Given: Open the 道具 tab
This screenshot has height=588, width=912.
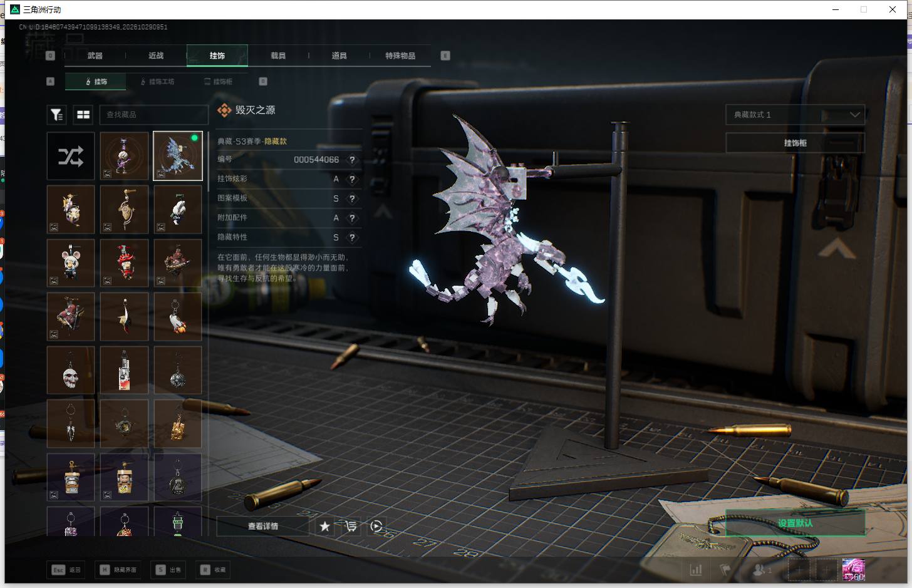Looking at the screenshot, I should (339, 56).
